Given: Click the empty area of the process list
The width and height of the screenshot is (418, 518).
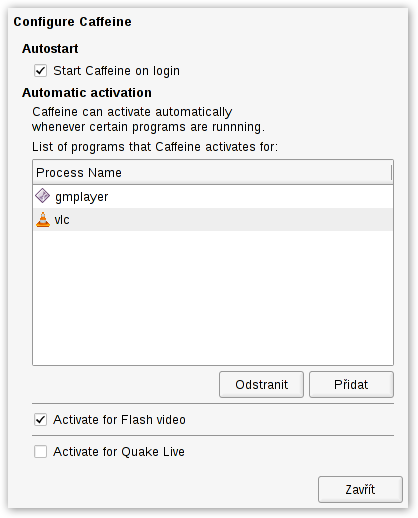Looking at the screenshot, I should click(213, 298).
